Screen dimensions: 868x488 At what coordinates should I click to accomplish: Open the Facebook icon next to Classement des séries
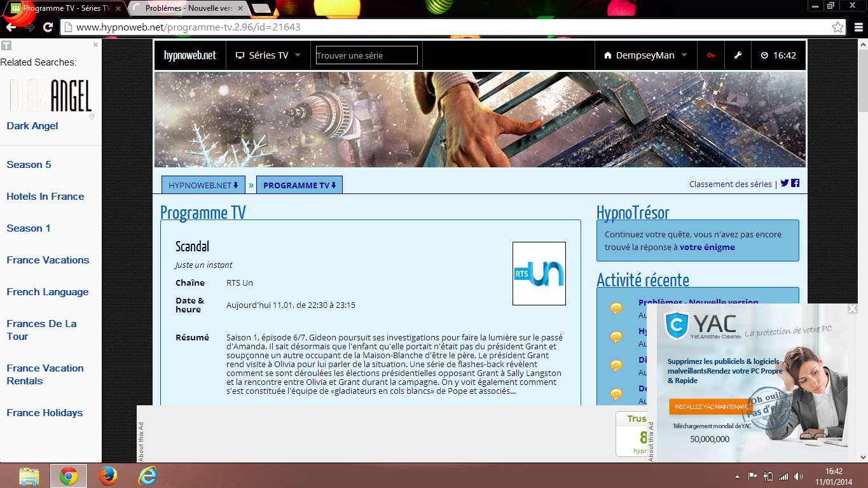tap(795, 183)
